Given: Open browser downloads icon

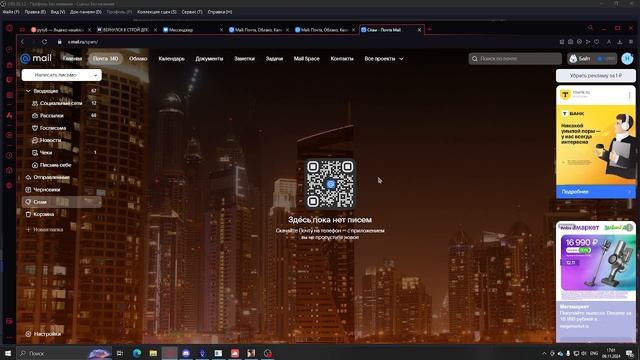Looking at the screenshot, I should pyautogui.click(x=620, y=42).
